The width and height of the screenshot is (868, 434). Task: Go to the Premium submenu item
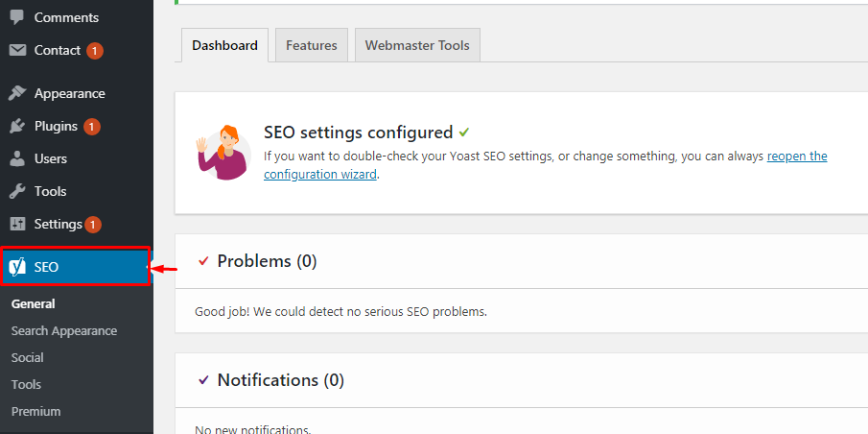pyautogui.click(x=36, y=411)
